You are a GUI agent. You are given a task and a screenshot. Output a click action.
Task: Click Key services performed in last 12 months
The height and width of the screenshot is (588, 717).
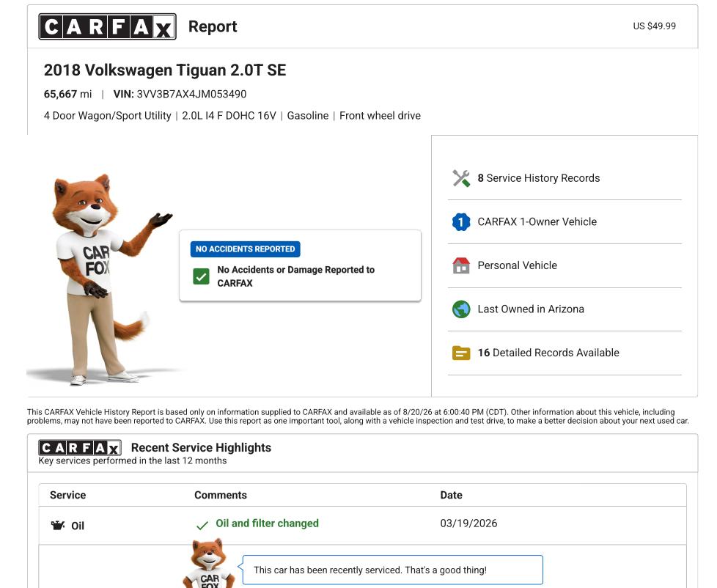(x=133, y=461)
